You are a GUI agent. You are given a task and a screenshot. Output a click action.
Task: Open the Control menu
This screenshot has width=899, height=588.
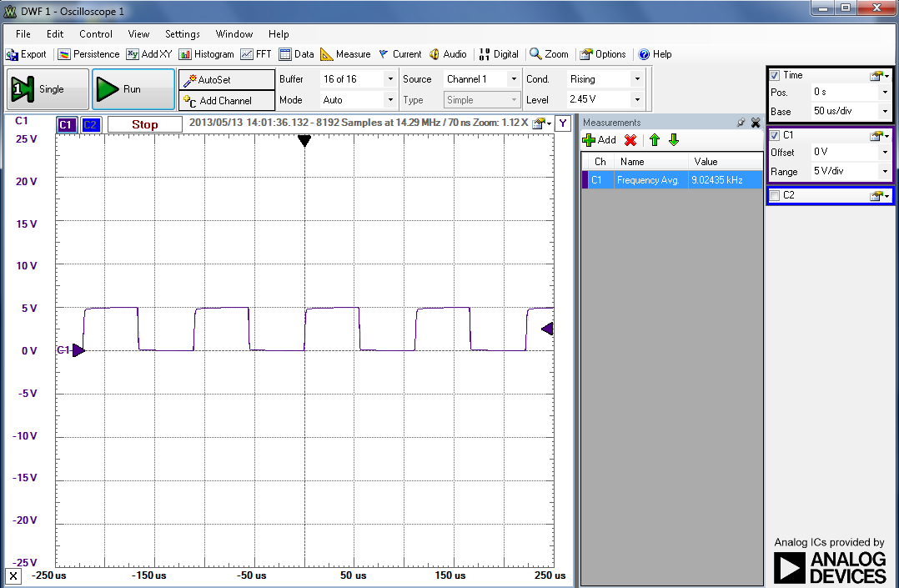click(96, 34)
